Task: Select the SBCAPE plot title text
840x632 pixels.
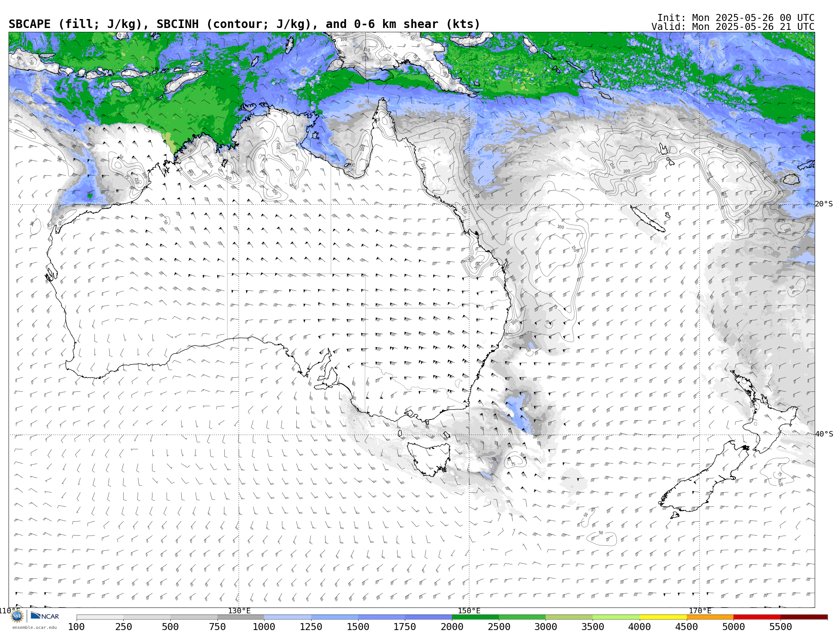Action: [x=244, y=24]
